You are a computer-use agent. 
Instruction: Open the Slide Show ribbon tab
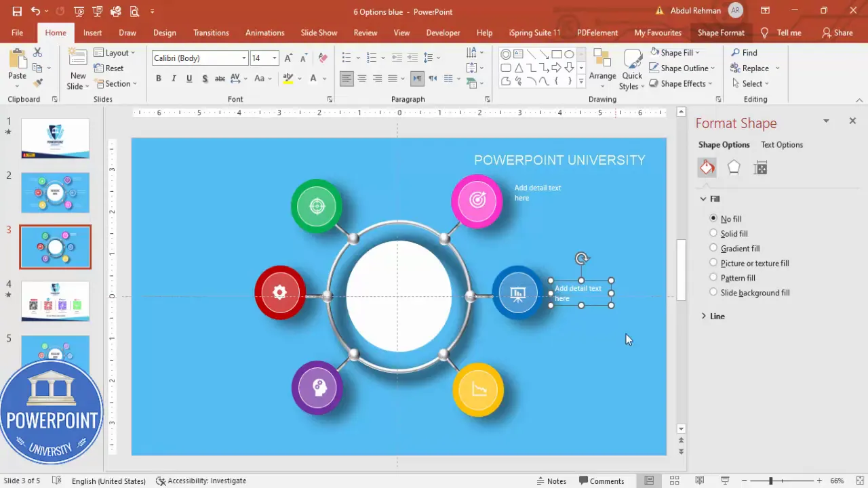[x=319, y=33]
